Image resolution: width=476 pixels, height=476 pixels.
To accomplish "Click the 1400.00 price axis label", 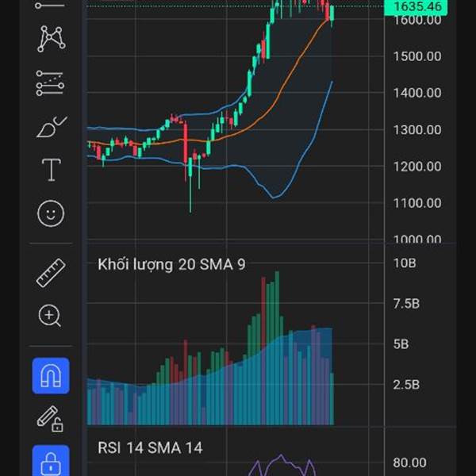I will pos(417,93).
